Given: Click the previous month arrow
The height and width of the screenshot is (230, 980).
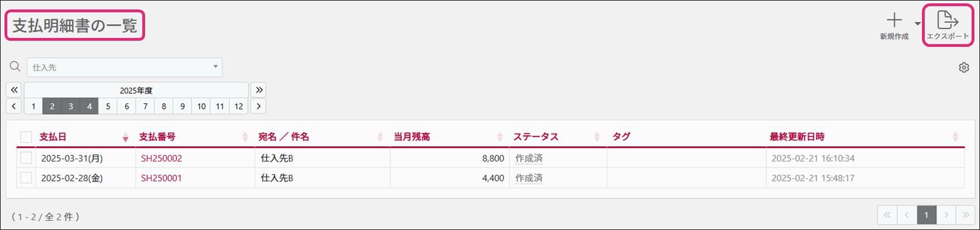Looking at the screenshot, I should point(14,106).
